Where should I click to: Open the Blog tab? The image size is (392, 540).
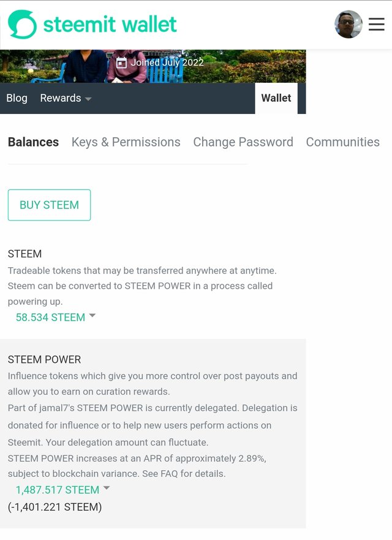(17, 98)
